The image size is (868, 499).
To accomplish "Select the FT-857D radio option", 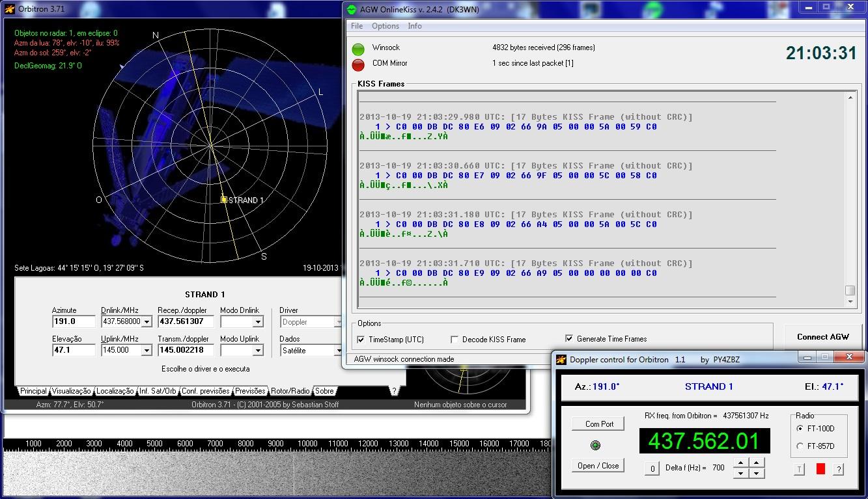I will pos(800,446).
